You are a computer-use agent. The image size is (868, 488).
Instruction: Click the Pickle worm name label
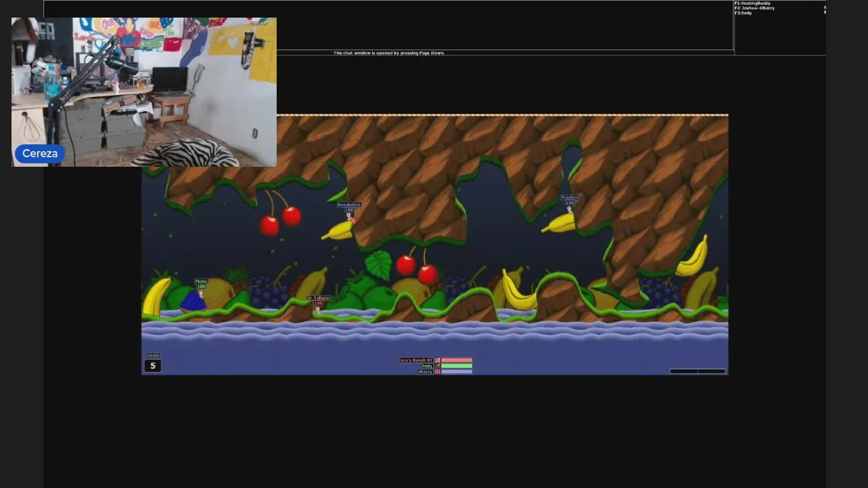pyautogui.click(x=201, y=281)
